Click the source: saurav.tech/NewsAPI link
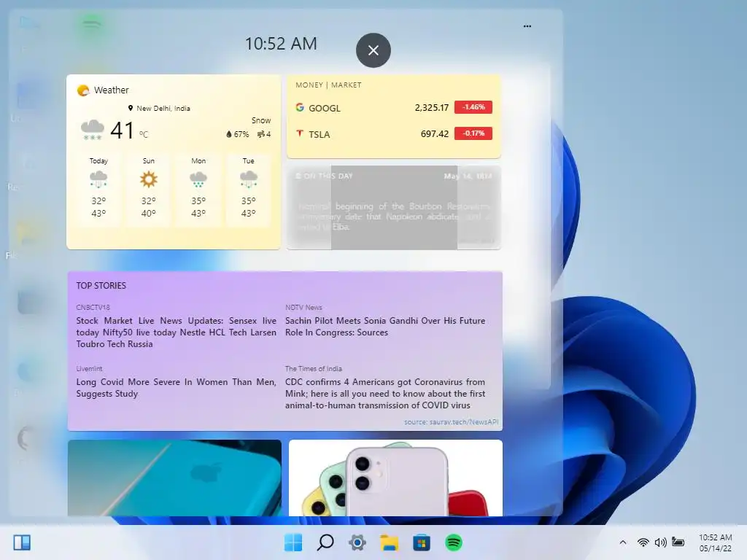Image resolution: width=747 pixels, height=560 pixels. [x=451, y=422]
